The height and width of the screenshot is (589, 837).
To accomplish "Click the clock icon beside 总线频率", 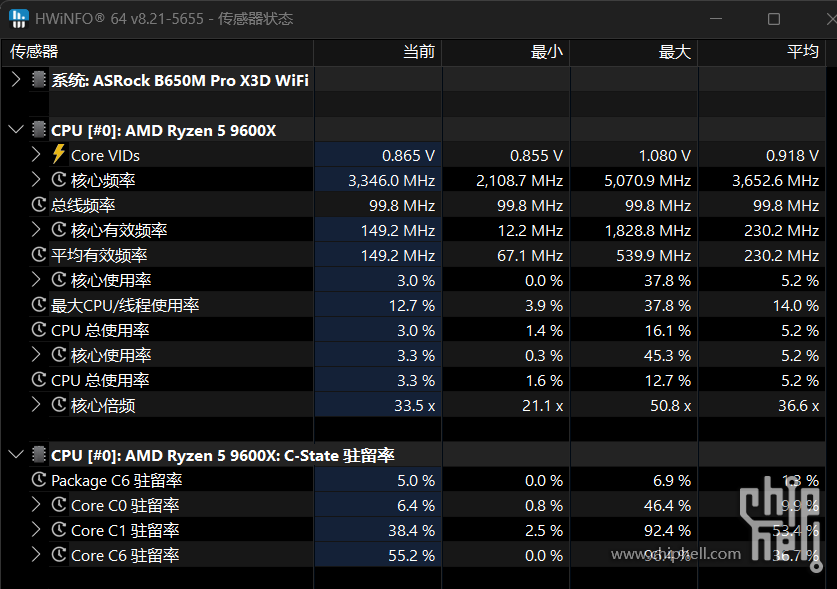I will click(x=39, y=205).
